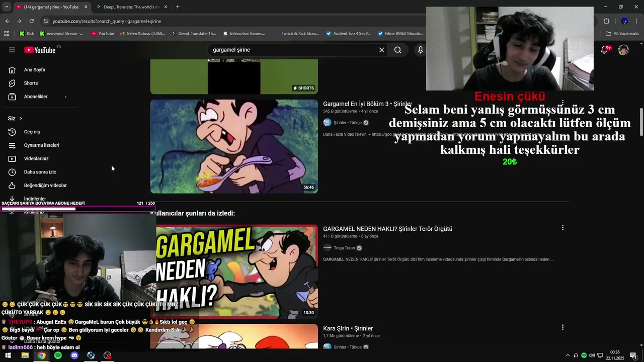Image resolution: width=644 pixels, height=362 pixels.
Task: Click the magnifier search button
Action: [397, 50]
